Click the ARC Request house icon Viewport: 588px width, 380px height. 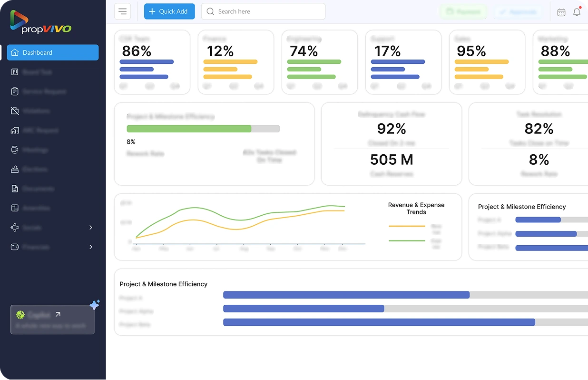click(x=17, y=130)
